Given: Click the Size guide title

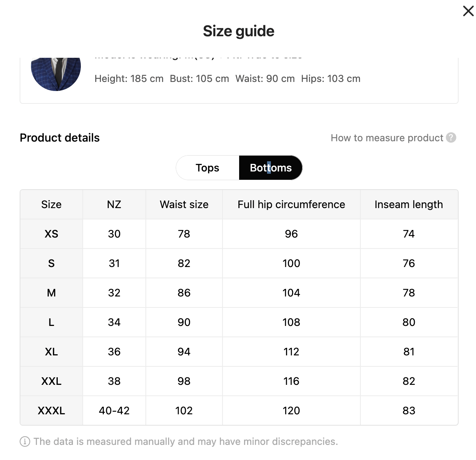Looking at the screenshot, I should coord(238,31).
